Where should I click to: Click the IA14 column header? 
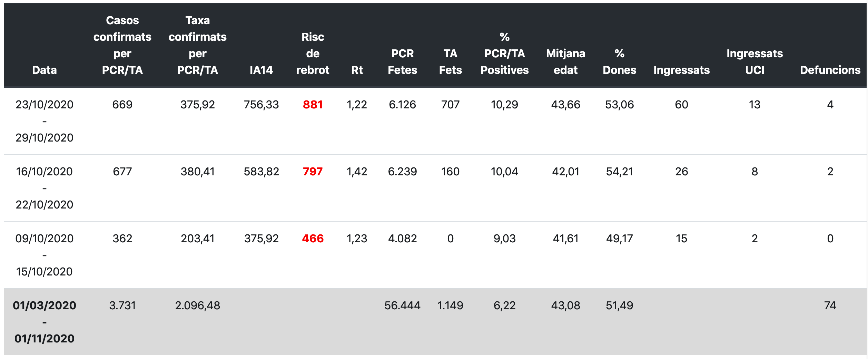pos(261,70)
